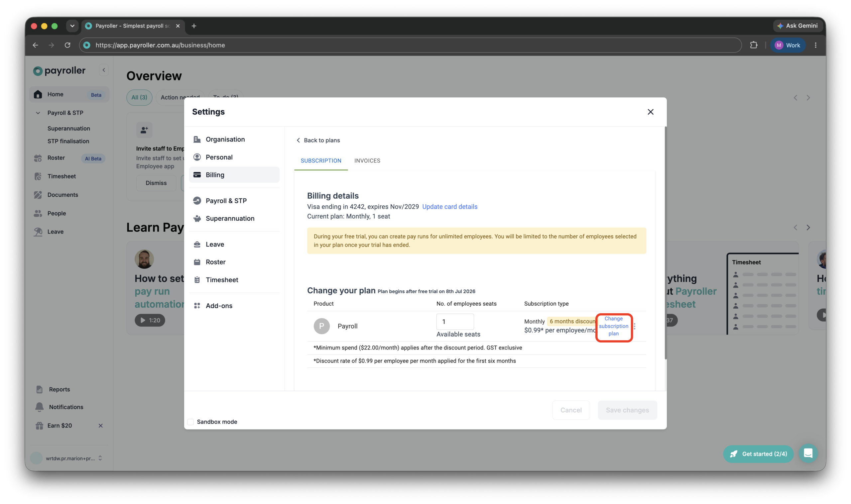Select Personal in Settings menu
Viewport: 851px width, 504px height.
[234, 157]
